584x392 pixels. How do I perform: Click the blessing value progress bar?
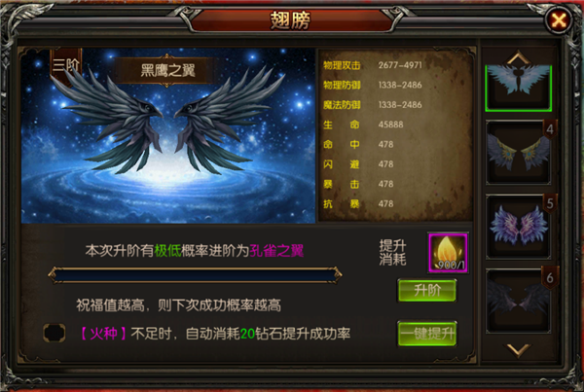(195, 275)
